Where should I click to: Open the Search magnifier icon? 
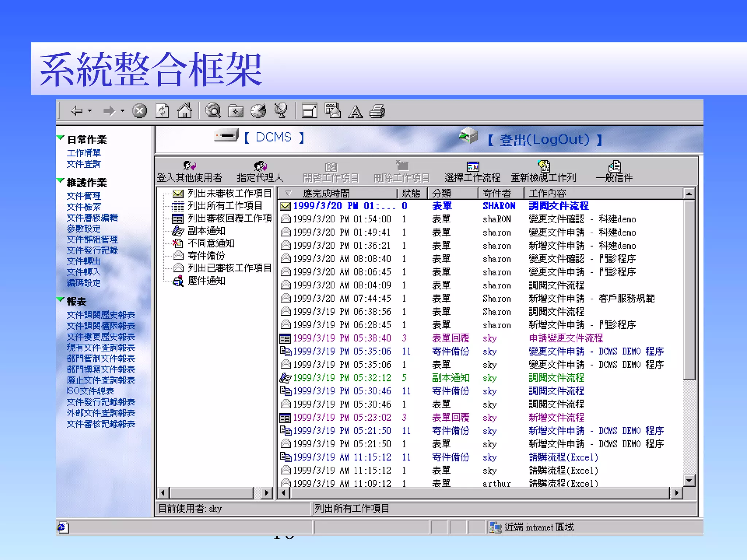point(213,111)
